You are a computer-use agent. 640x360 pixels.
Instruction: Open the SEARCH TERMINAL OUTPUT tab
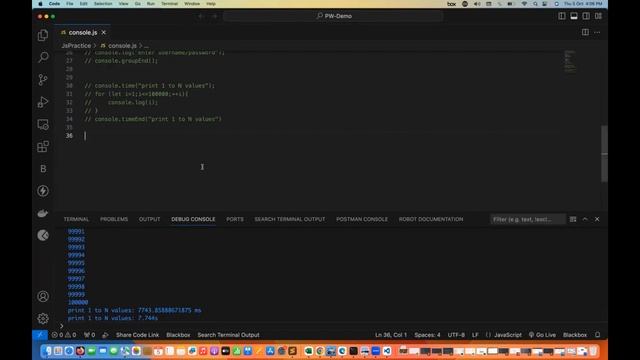(290, 219)
